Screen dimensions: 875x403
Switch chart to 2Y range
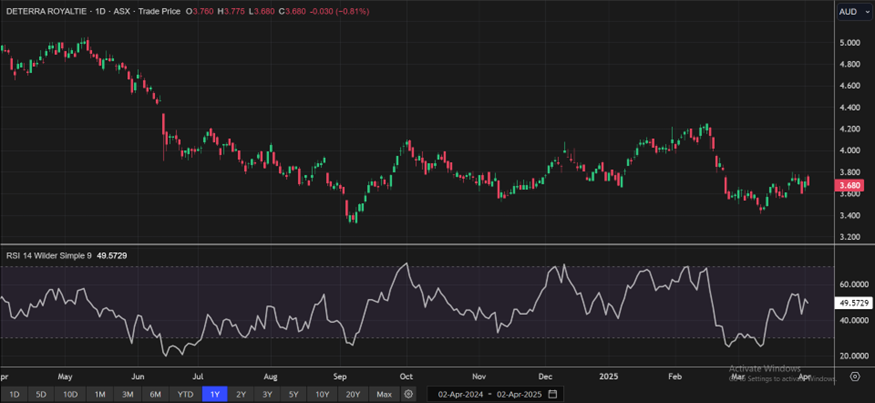pyautogui.click(x=241, y=394)
